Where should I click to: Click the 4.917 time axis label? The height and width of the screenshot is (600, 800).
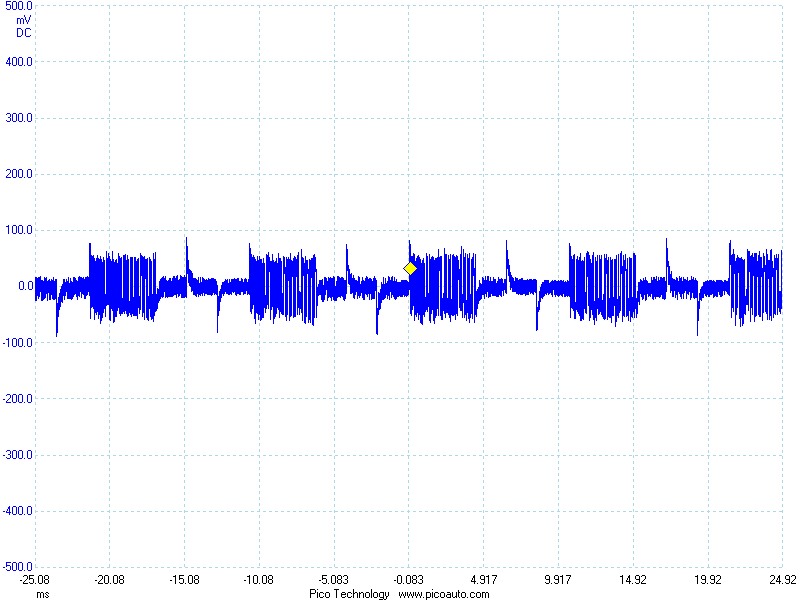coord(483,580)
